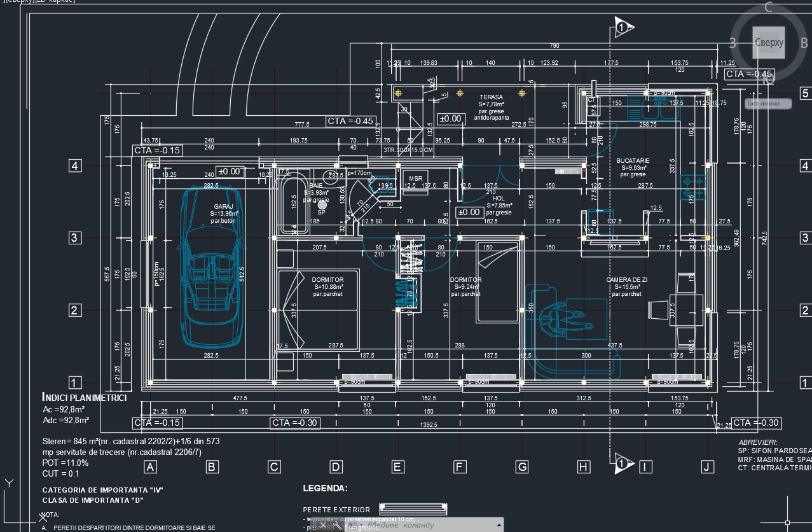Click the 'INDICI PLANIMETRICI' heading
The height and width of the screenshot is (532, 812).
84,398
